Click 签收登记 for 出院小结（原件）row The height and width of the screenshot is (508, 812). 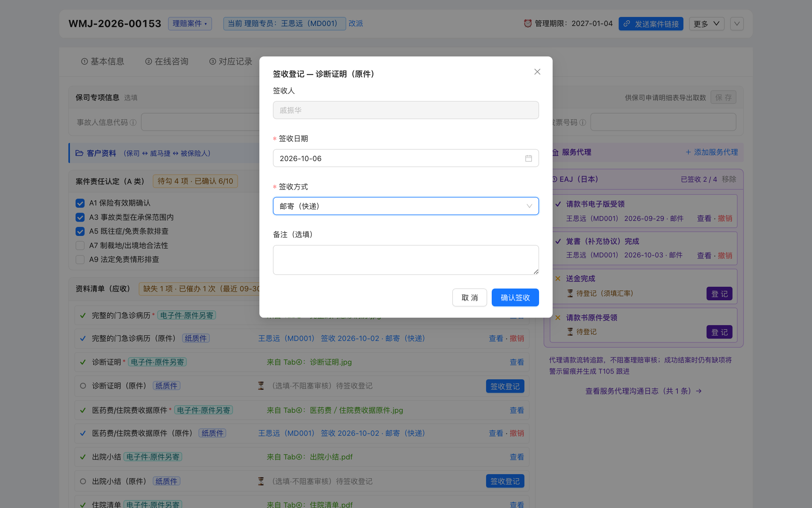(x=505, y=481)
